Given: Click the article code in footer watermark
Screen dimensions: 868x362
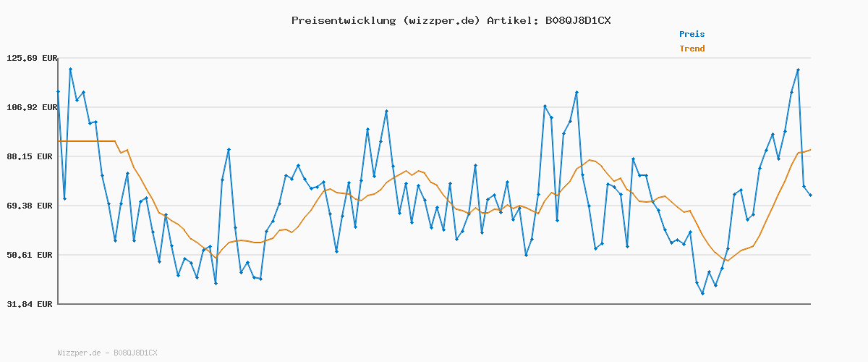Looking at the screenshot, I should 135,353.
